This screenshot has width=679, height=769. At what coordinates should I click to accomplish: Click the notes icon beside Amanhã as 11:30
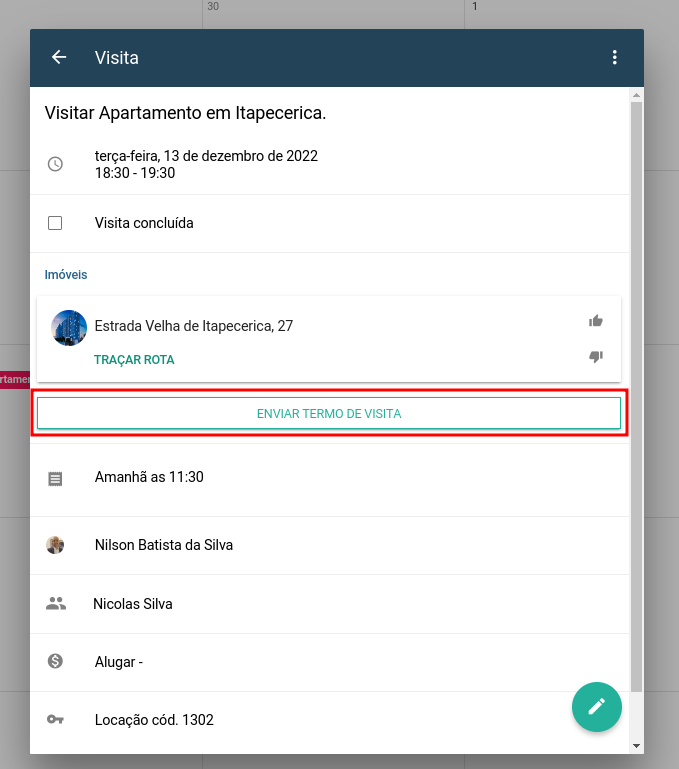tap(55, 479)
